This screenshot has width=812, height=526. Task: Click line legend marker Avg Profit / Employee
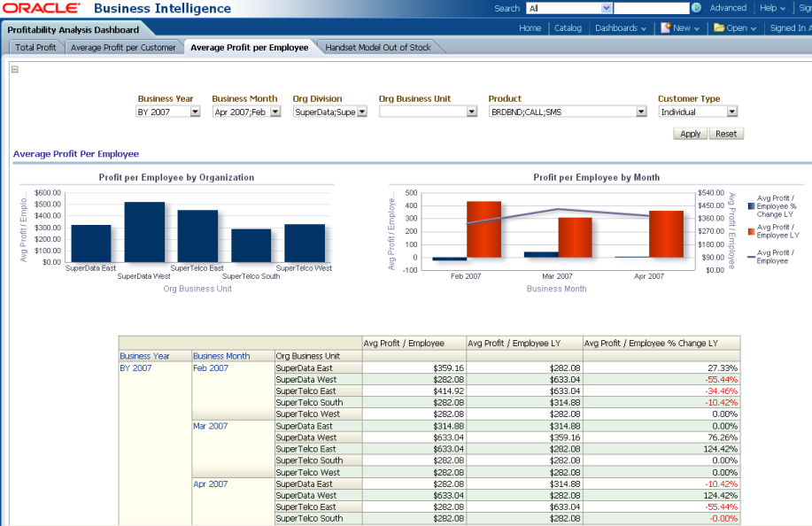(751, 257)
